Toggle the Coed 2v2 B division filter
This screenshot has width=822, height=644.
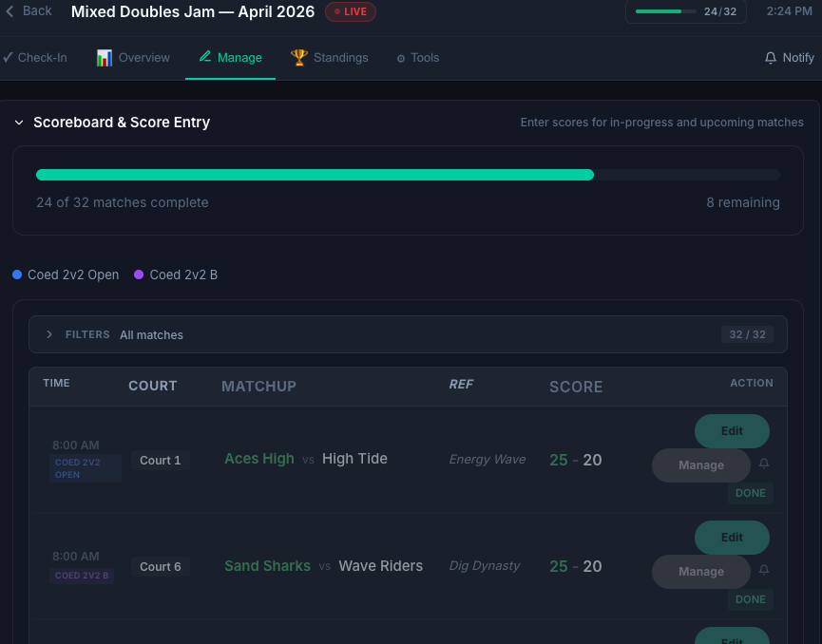(176, 275)
